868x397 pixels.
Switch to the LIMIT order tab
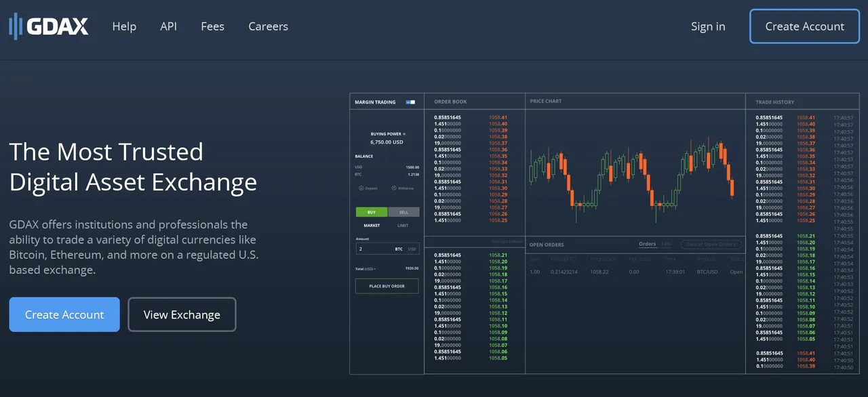point(403,226)
